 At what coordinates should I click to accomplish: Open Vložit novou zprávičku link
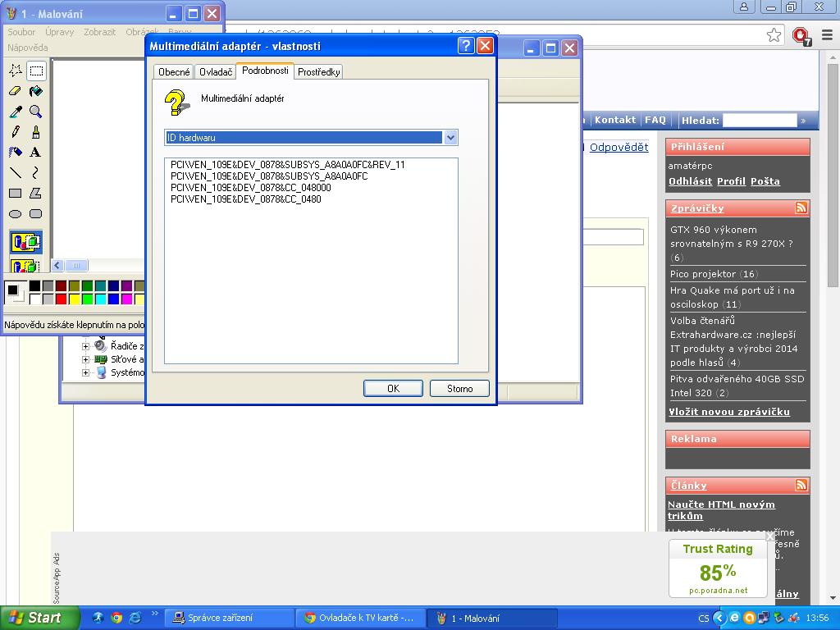coord(729,412)
